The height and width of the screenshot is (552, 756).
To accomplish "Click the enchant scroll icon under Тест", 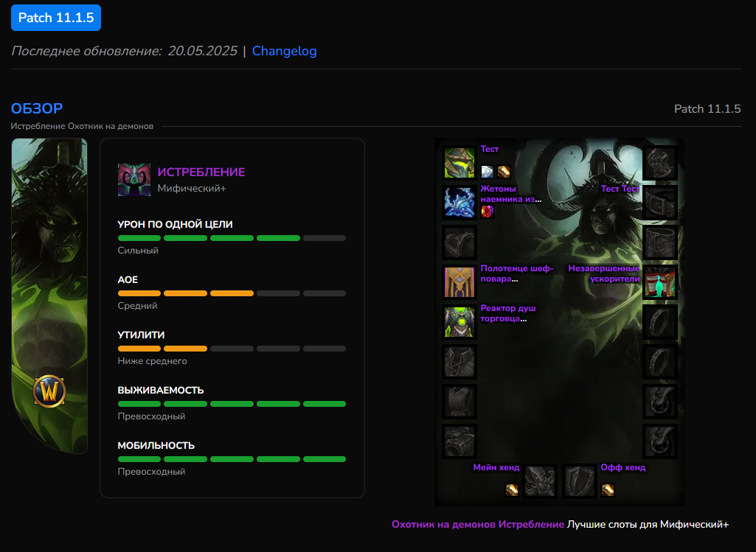I will click(x=503, y=172).
